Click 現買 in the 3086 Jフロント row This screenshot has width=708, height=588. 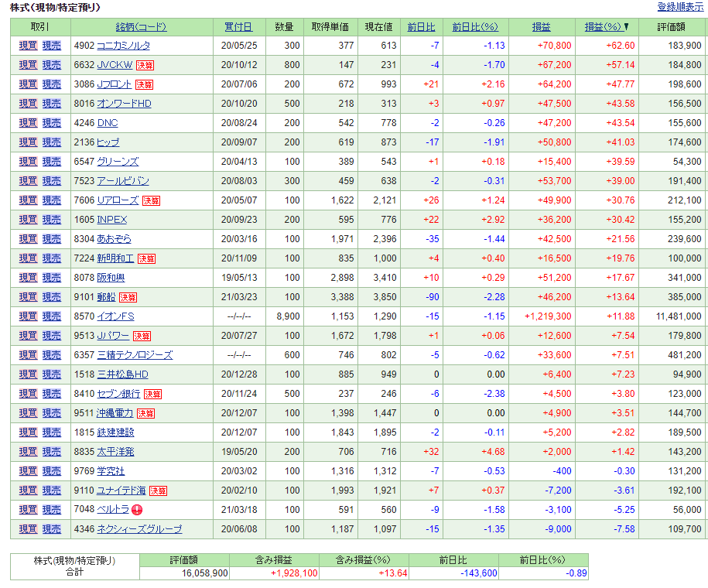point(28,84)
